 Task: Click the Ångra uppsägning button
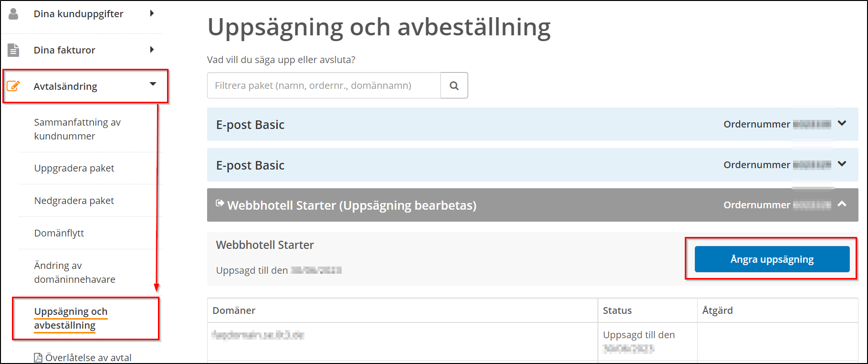[771, 258]
